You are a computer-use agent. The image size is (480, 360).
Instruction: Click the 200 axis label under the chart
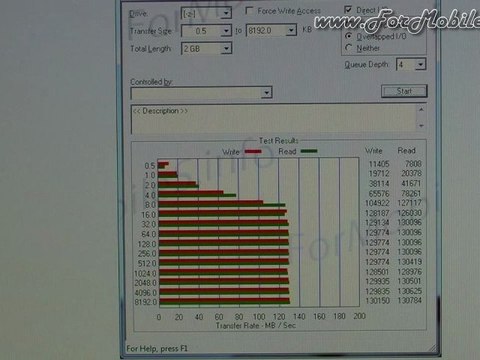tap(359, 316)
